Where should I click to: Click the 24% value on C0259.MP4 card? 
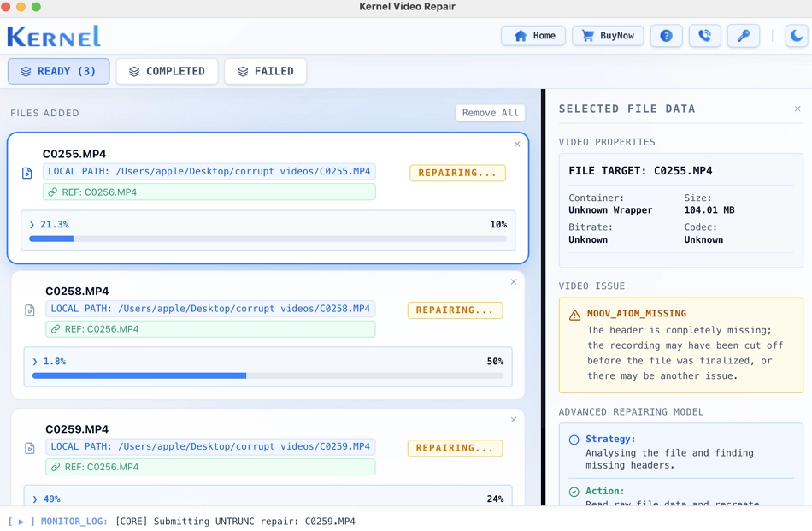tap(495, 499)
